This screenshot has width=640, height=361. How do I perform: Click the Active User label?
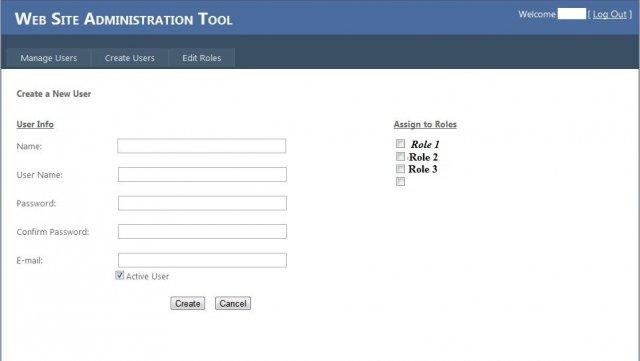[147, 276]
